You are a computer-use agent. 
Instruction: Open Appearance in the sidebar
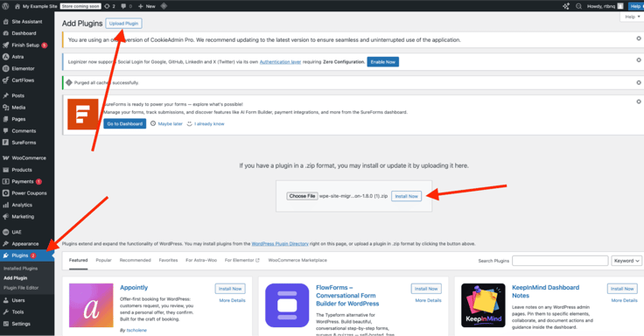pos(25,244)
